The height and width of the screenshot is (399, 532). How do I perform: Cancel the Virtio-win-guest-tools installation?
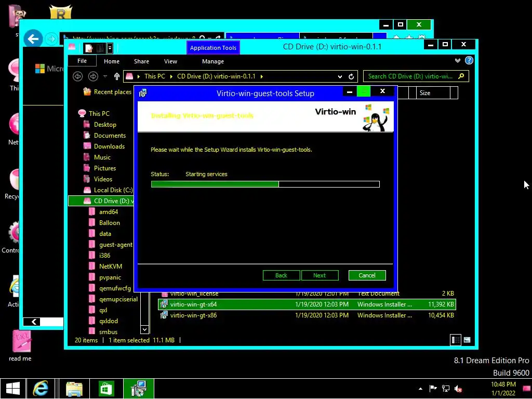(x=367, y=275)
